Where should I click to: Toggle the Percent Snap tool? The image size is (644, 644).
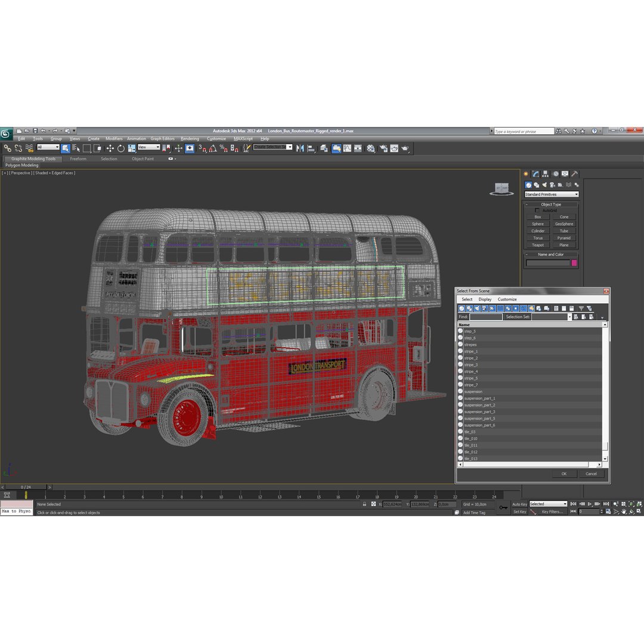[224, 148]
